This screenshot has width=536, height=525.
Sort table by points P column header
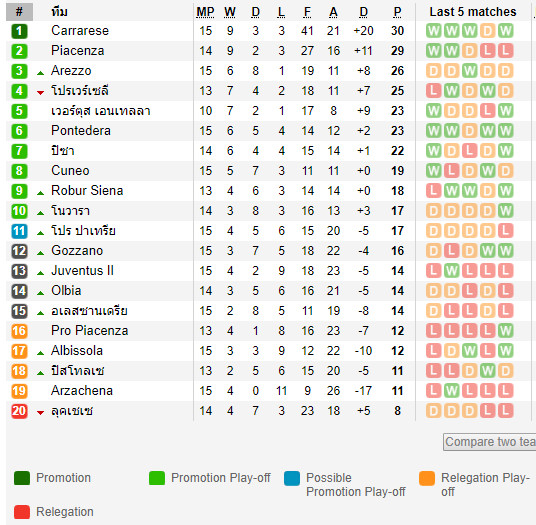(397, 12)
